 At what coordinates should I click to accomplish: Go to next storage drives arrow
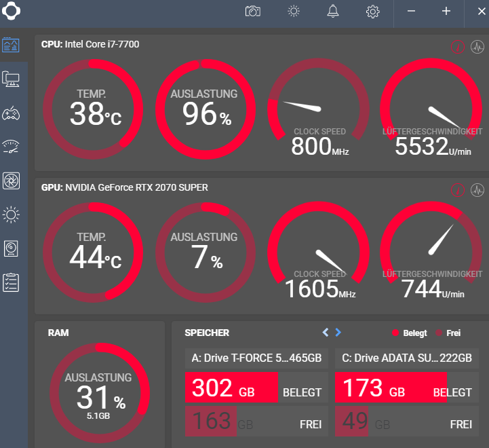point(338,333)
